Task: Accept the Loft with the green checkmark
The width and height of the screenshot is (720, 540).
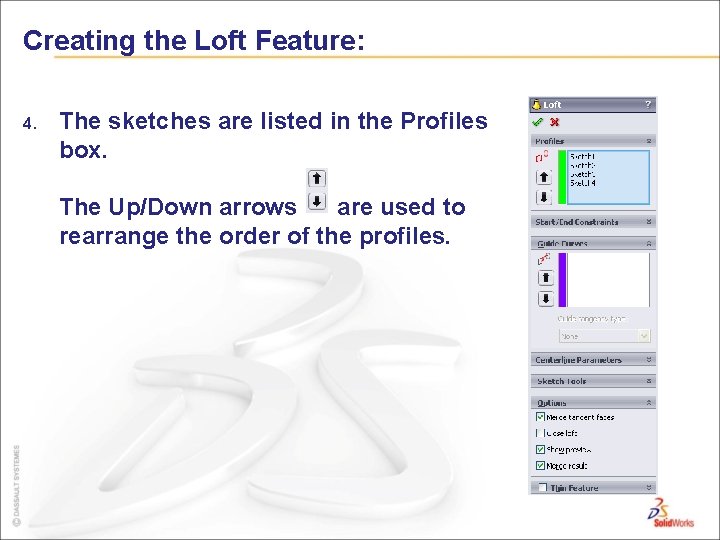Action: (537, 122)
